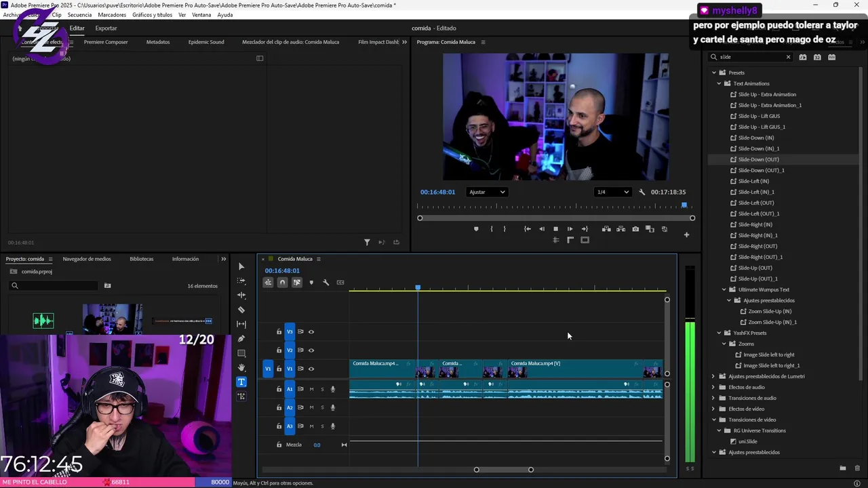The width and height of the screenshot is (868, 488).
Task: Open the Ajustar zoom level dropdown
Action: [x=487, y=192]
